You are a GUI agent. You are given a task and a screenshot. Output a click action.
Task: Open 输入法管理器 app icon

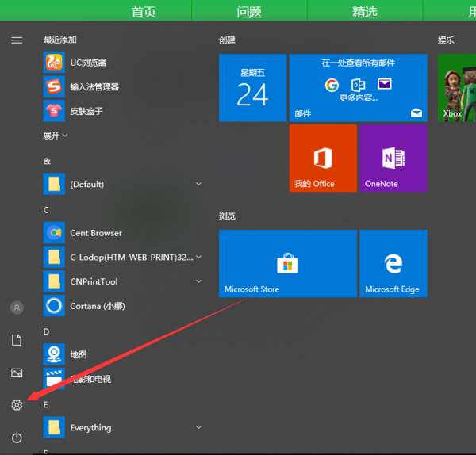click(54, 86)
